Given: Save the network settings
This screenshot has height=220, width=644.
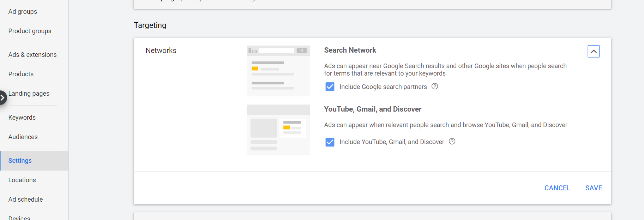Looking at the screenshot, I should [594, 188].
